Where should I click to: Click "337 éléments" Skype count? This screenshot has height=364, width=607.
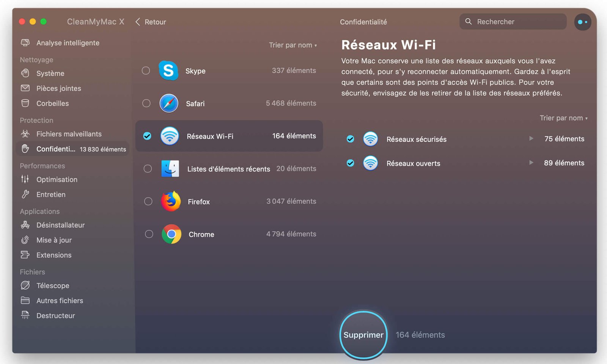pyautogui.click(x=294, y=71)
